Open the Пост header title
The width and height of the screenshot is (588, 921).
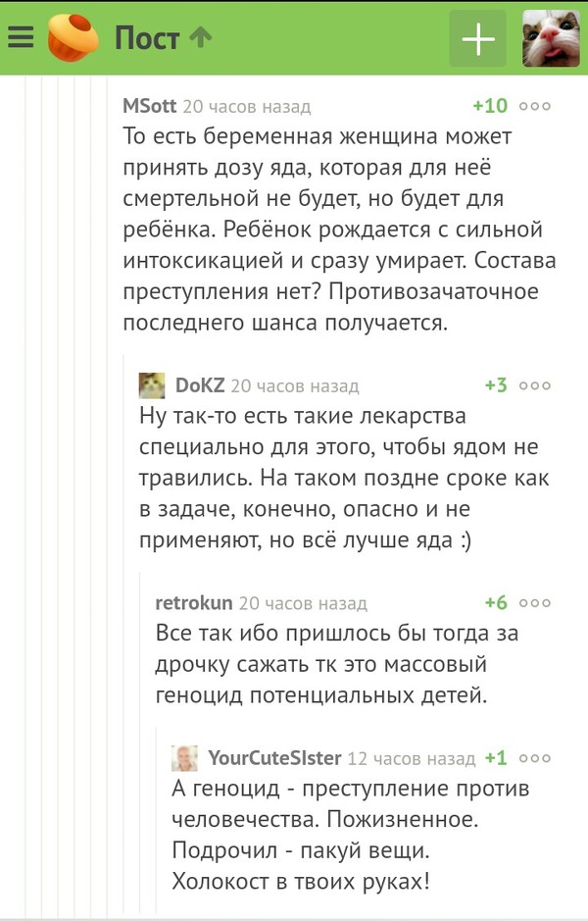[147, 38]
